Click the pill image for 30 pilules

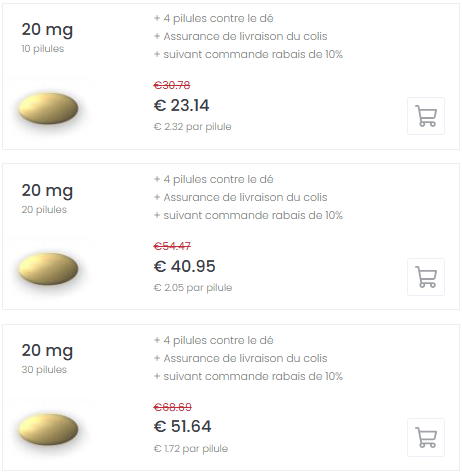[48, 429]
